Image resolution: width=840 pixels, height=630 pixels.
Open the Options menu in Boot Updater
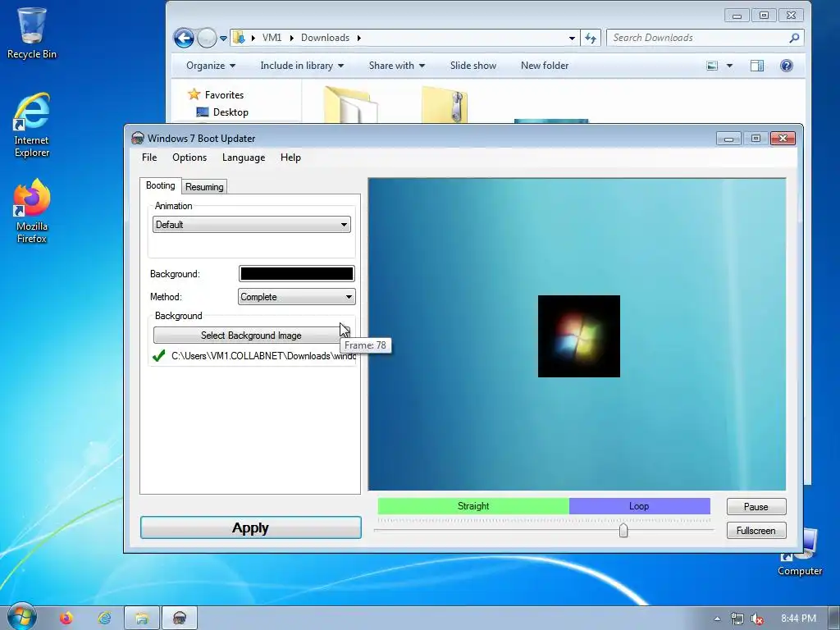click(x=189, y=157)
